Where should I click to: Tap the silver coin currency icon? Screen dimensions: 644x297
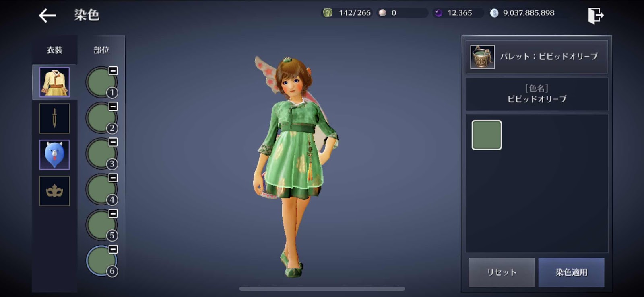pyautogui.click(x=494, y=13)
